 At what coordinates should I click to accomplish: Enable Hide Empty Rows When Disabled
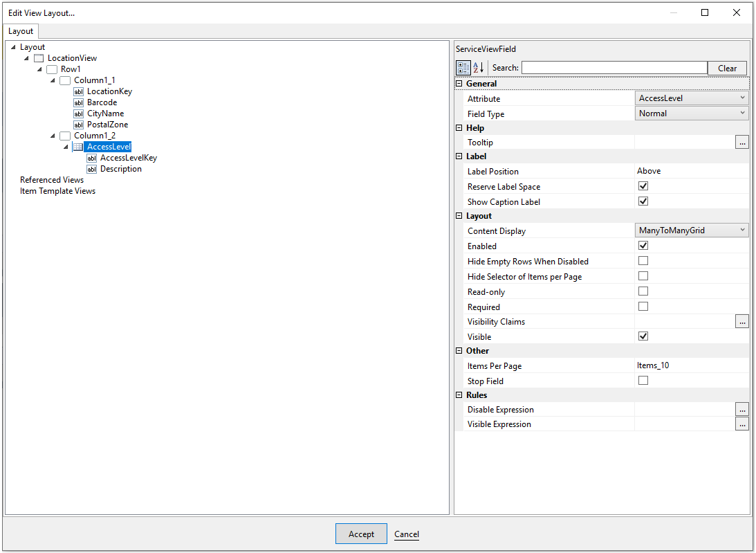(643, 261)
